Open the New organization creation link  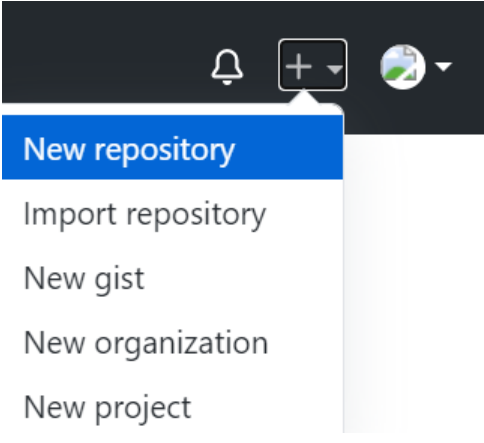click(146, 343)
